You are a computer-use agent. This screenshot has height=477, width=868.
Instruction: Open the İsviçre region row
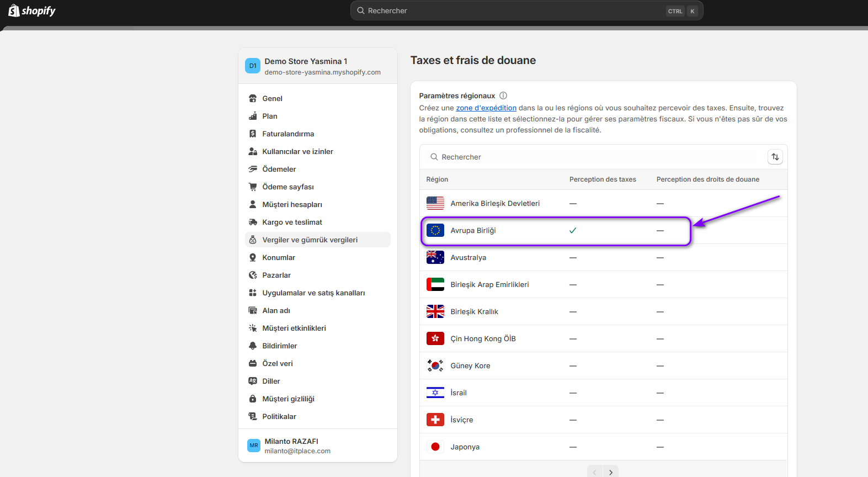coord(603,420)
